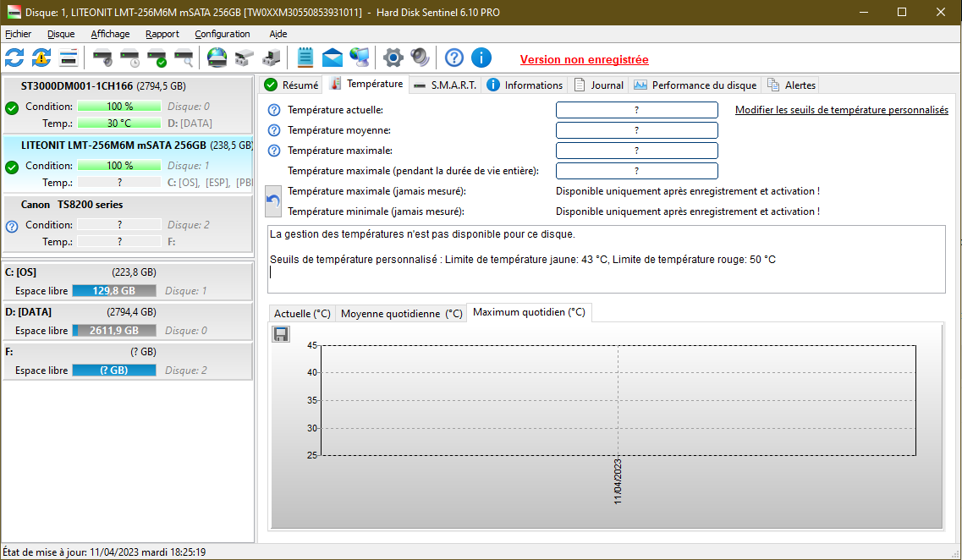Click the Version non enregistrée link
This screenshot has height=560, width=962.
point(584,60)
